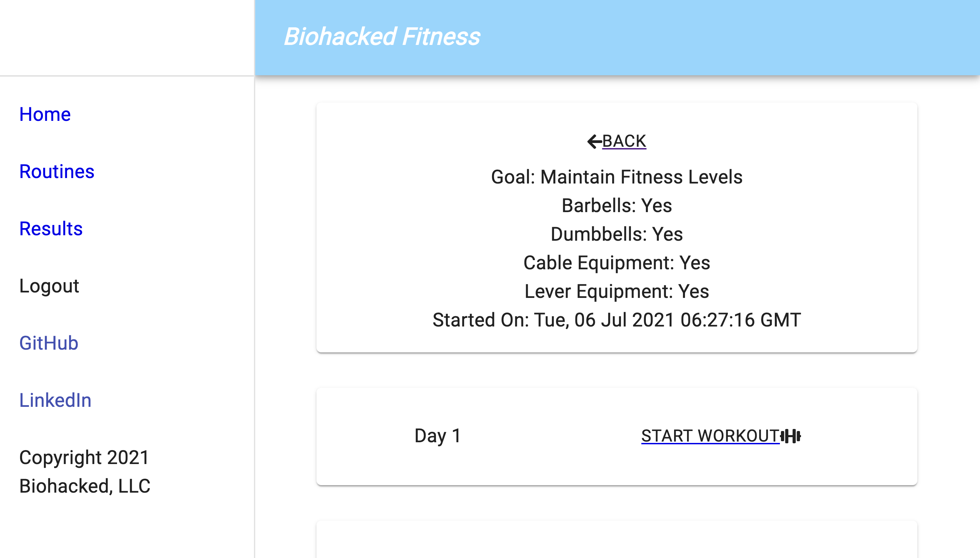The height and width of the screenshot is (558, 980).
Task: Click the partially visible card below Day 1
Action: click(x=617, y=540)
